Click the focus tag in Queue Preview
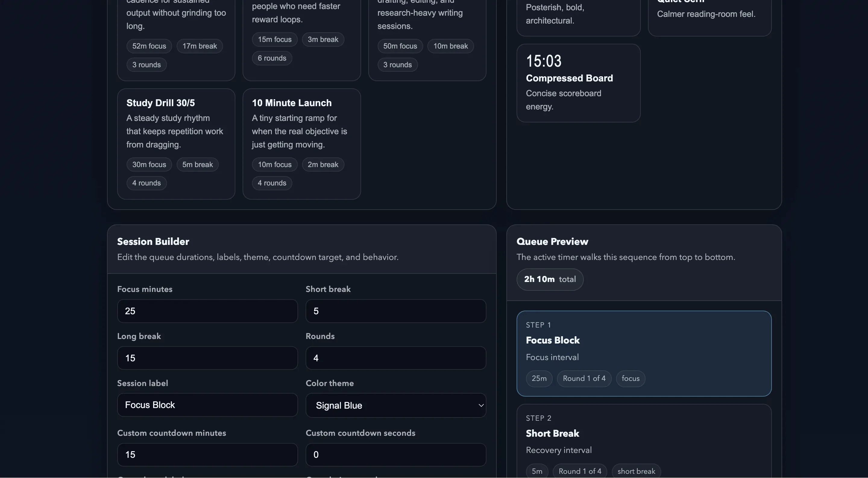This screenshot has height=478, width=868. click(631, 378)
